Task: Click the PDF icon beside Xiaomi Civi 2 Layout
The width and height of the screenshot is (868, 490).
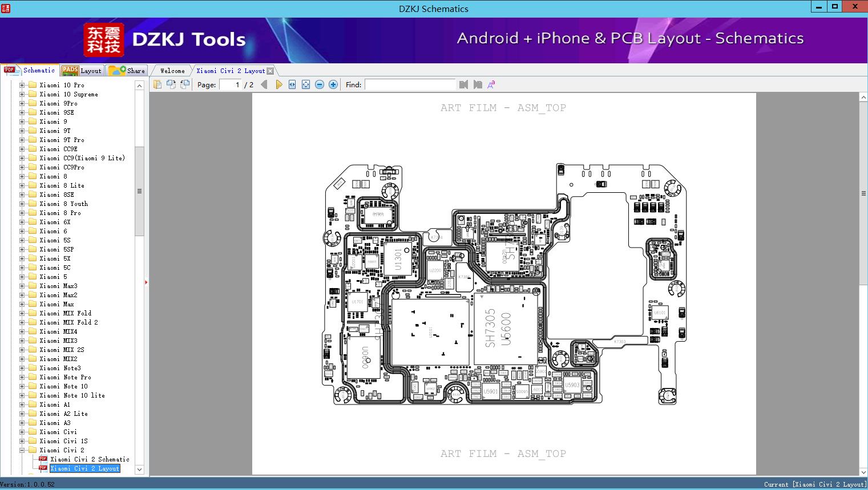Action: (43, 468)
